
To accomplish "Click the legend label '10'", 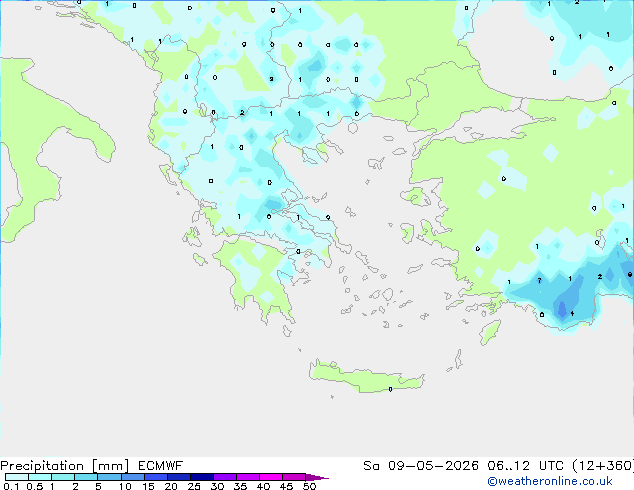I will [x=125, y=486].
